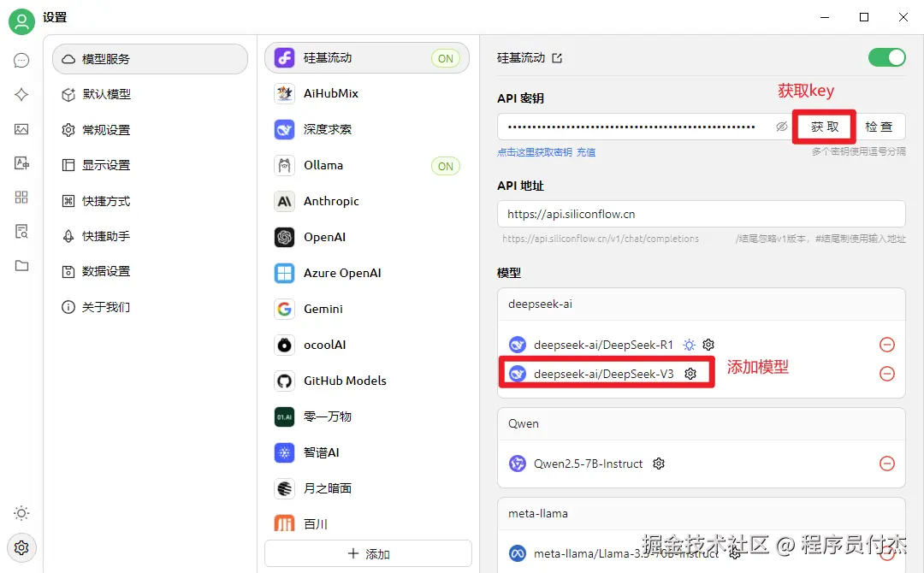Open 数据设置 settings section

(x=151, y=271)
